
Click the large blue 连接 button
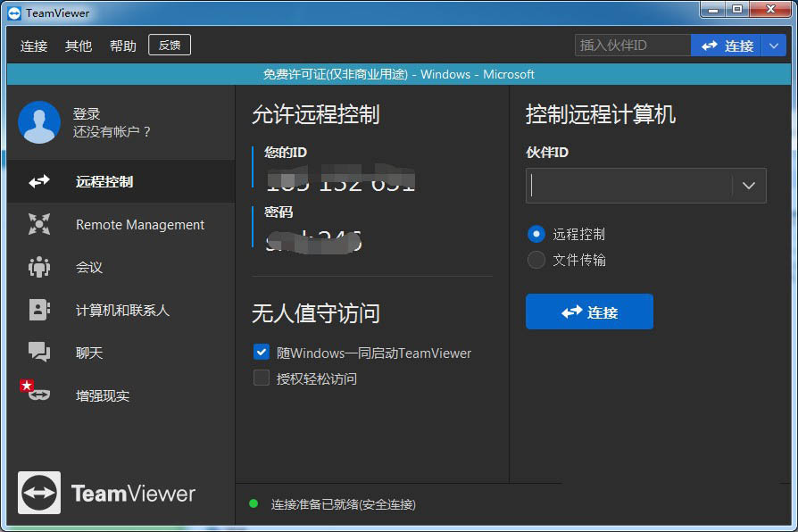[589, 312]
